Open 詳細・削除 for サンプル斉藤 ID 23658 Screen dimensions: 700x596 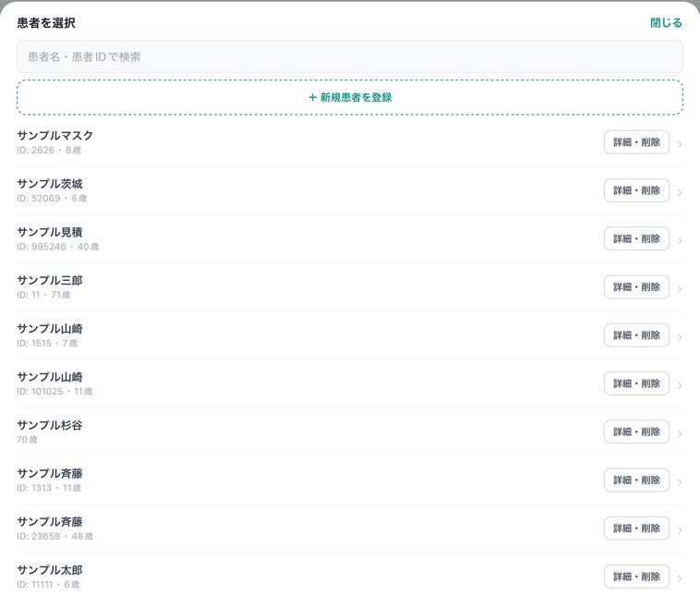[x=636, y=529]
